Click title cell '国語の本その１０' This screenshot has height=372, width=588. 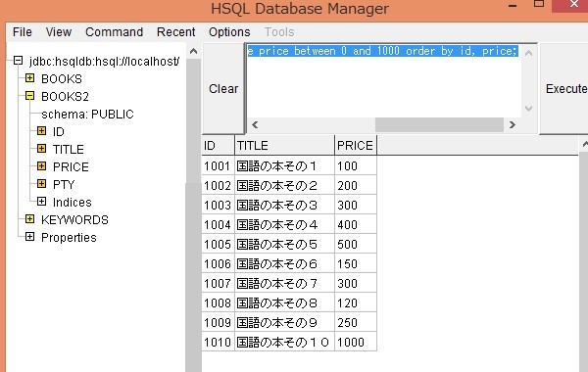(284, 342)
